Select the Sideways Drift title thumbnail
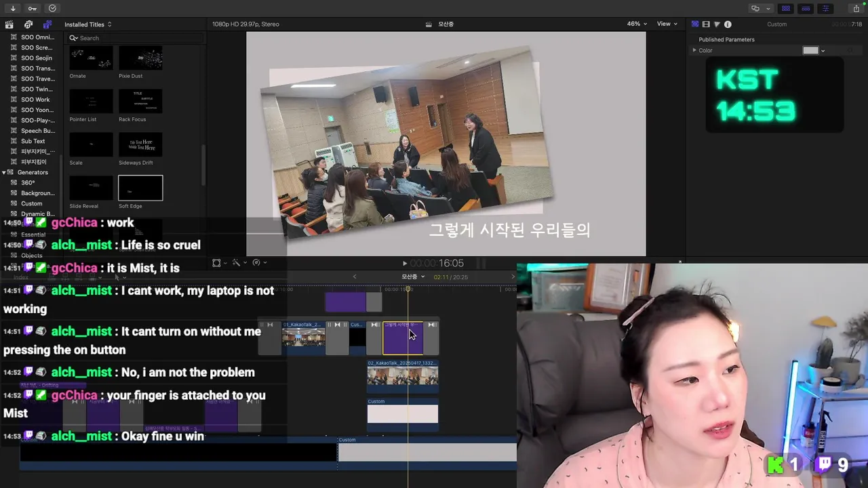Viewport: 868px width, 488px height. click(x=140, y=144)
